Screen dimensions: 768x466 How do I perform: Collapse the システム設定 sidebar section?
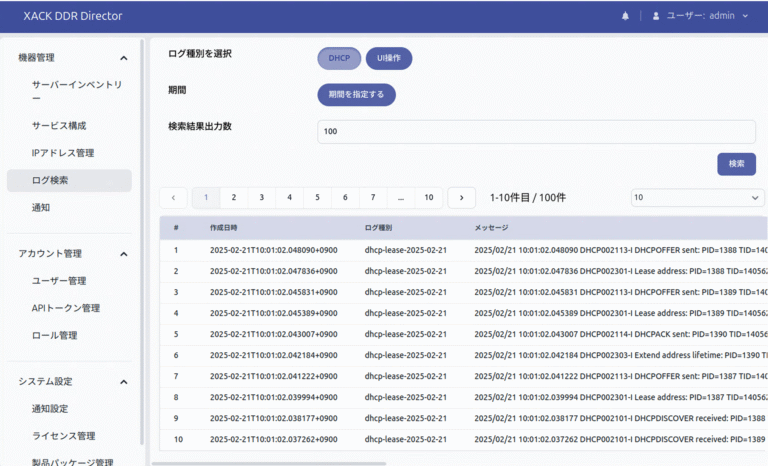coord(124,382)
